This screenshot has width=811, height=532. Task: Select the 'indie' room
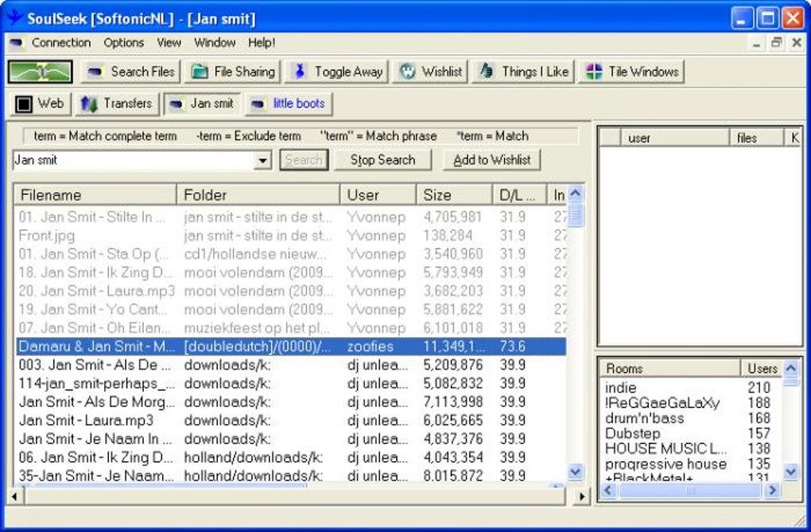(621, 387)
